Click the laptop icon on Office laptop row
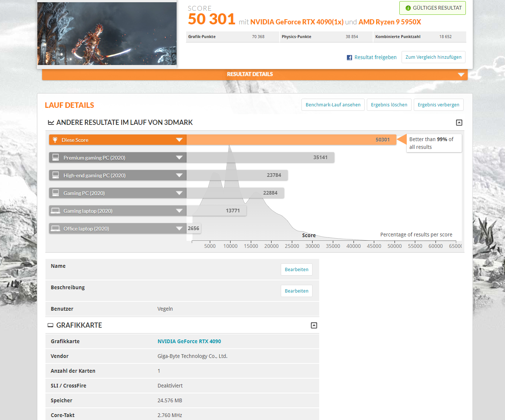This screenshot has width=505, height=420. point(56,228)
